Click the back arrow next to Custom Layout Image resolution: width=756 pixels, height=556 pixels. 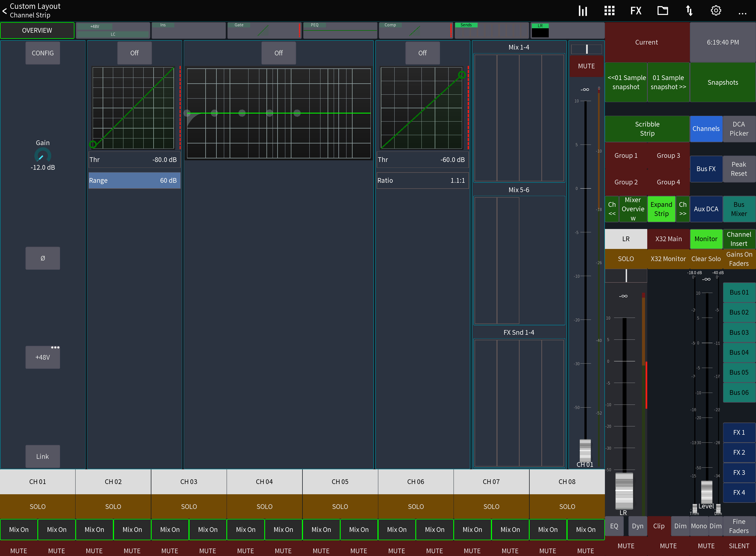(5, 11)
